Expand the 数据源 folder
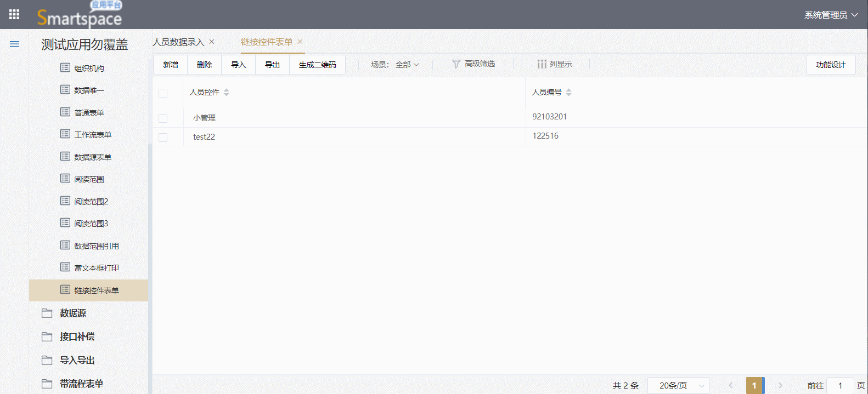 [x=73, y=313]
